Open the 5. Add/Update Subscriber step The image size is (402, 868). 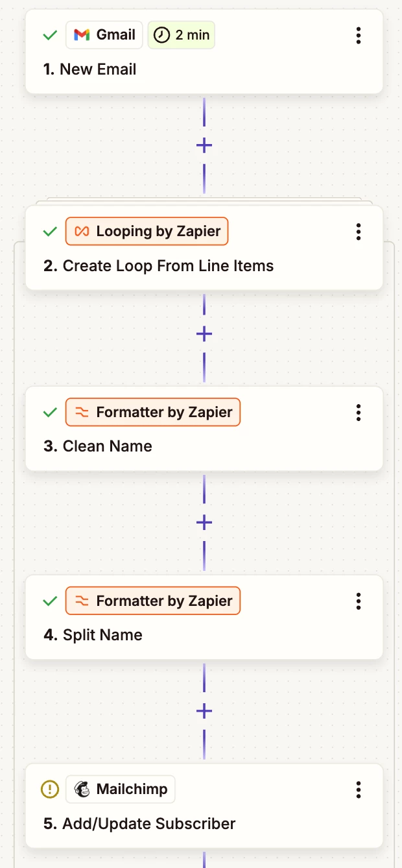pos(204,806)
